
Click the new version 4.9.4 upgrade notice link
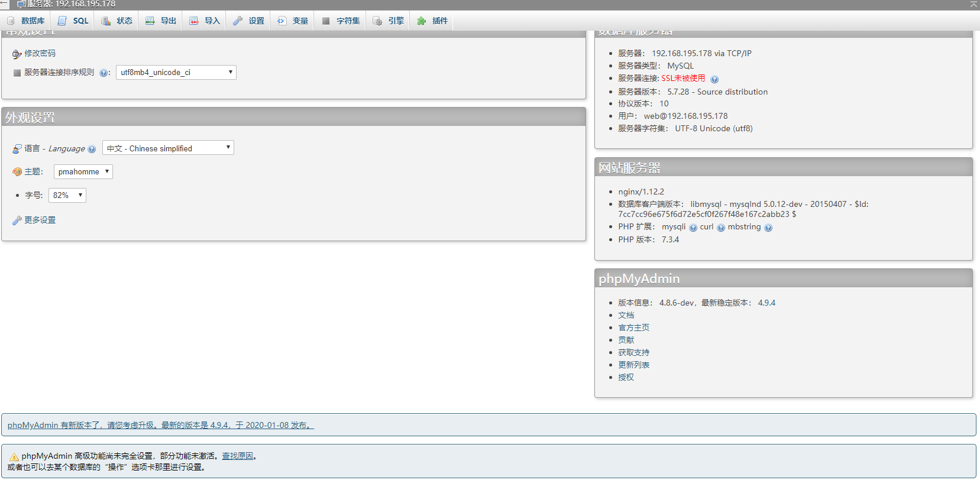click(160, 425)
